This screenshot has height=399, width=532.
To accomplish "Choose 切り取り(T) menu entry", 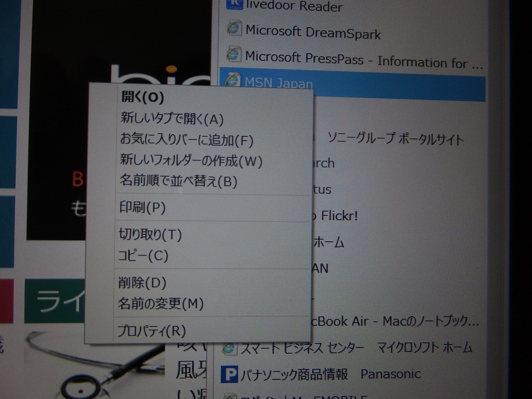I will [150, 234].
